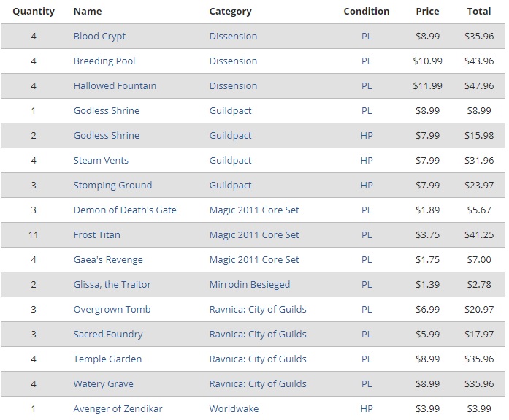509x420 pixels.
Task: Sort table by Quantity column header
Action: [34, 12]
